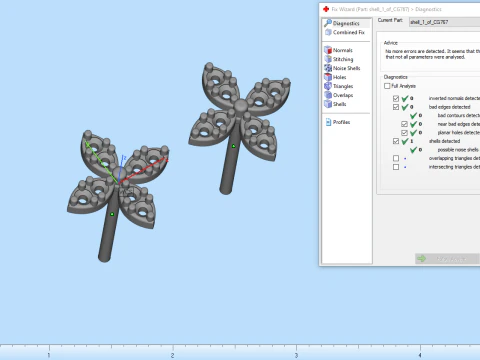Enable the intersecting triangles checkbox

[x=396, y=167]
